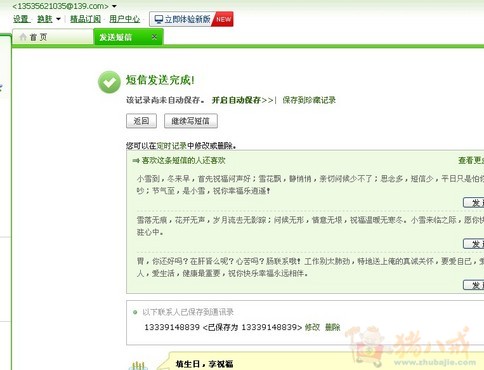Image resolution: width=484 pixels, height=370 pixels.
Task: Click the 删除 link for contact 13339148839
Action: pyautogui.click(x=333, y=327)
